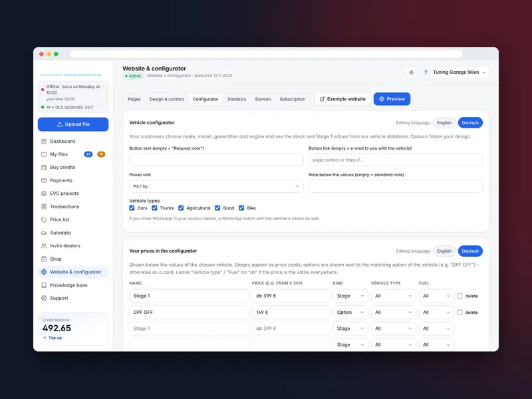The height and width of the screenshot is (399, 532).
Task: Click the blue 27 badge on My files
Action: (x=88, y=154)
